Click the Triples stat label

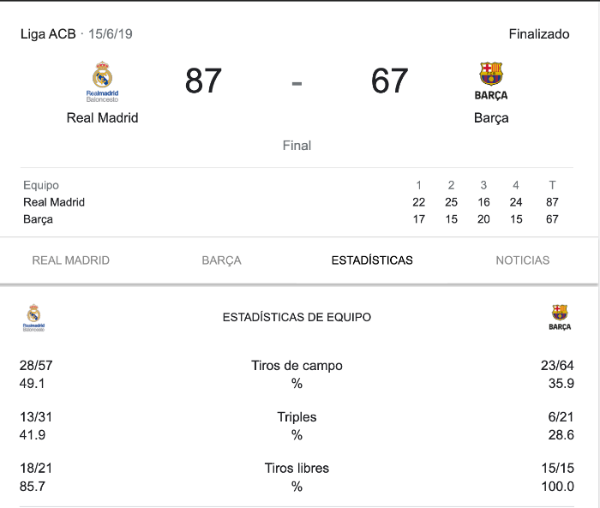[297, 417]
